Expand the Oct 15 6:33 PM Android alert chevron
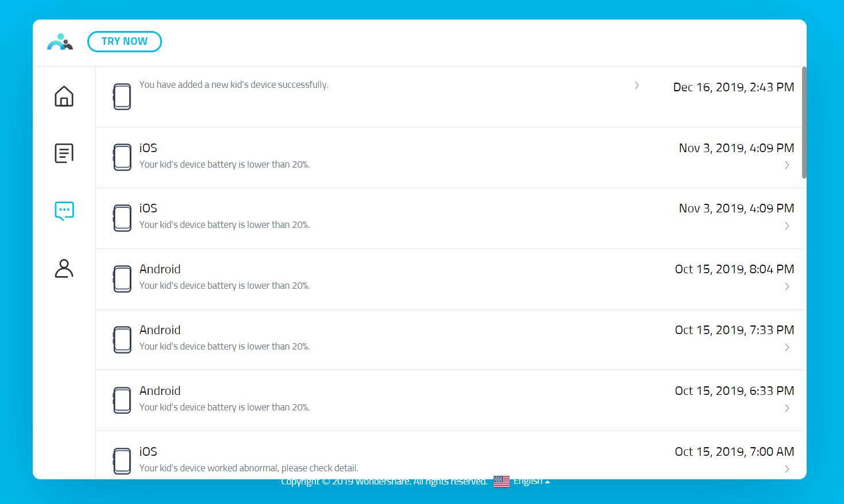The width and height of the screenshot is (844, 504). [x=787, y=408]
